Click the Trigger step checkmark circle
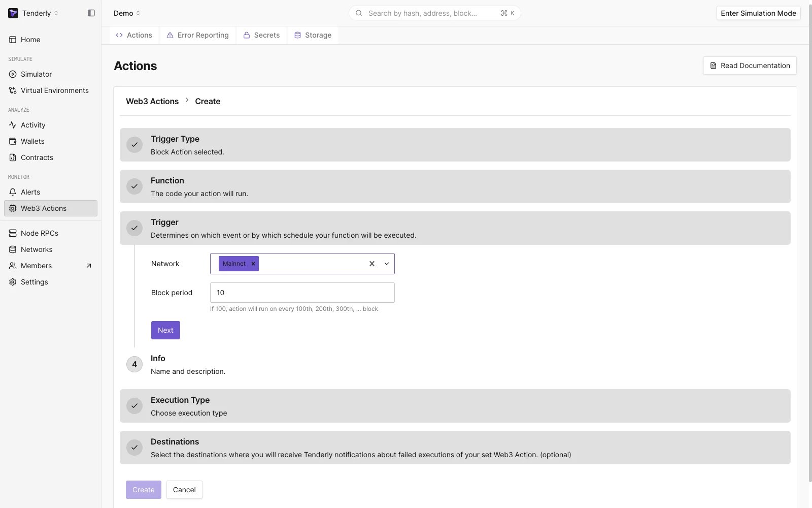 (134, 228)
